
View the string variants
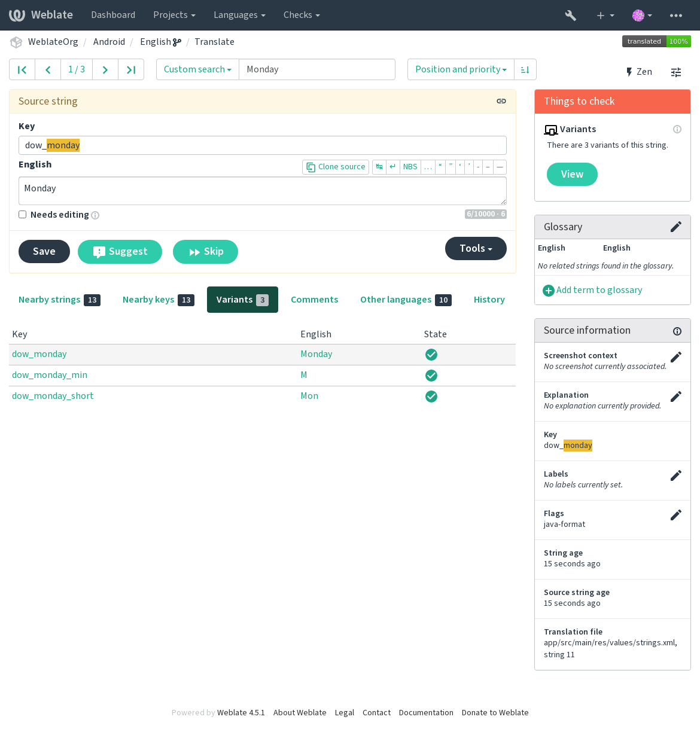[x=572, y=174]
